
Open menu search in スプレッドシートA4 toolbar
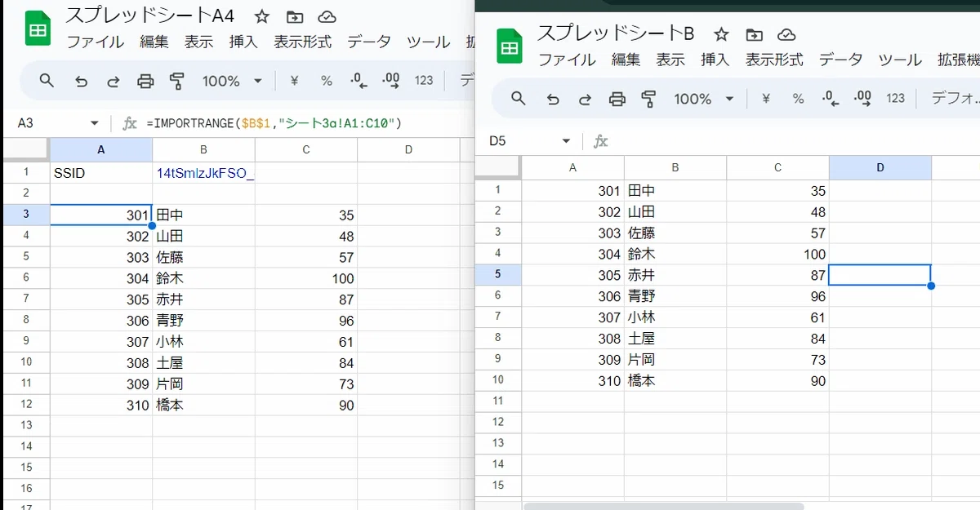coord(47,81)
